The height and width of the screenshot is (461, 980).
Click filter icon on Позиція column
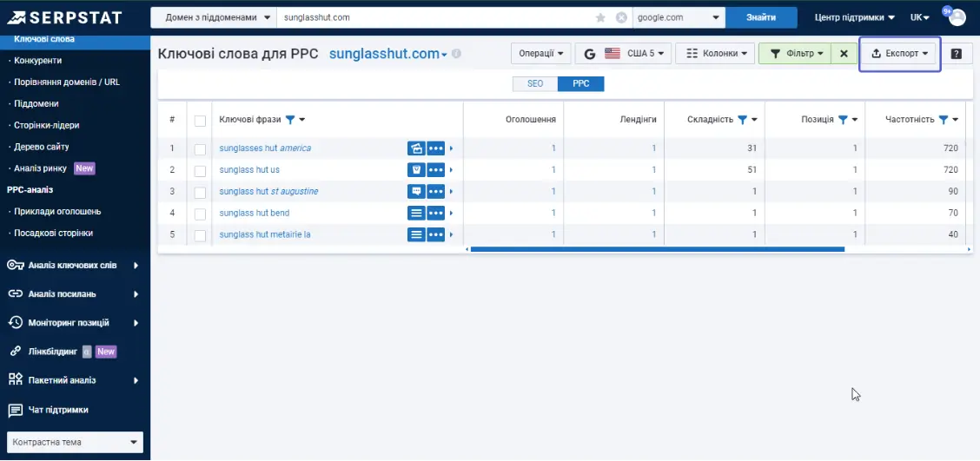pyautogui.click(x=843, y=119)
